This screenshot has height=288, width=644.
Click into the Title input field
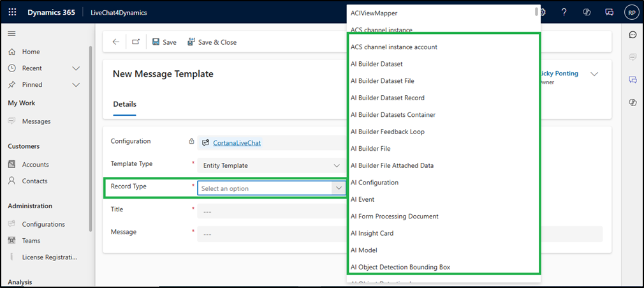(272, 210)
